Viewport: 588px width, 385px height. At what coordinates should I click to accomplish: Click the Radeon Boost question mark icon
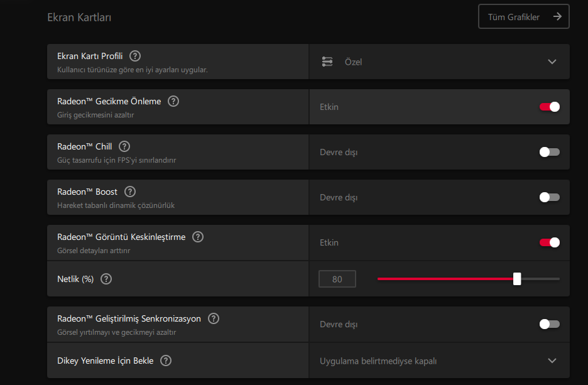129,192
